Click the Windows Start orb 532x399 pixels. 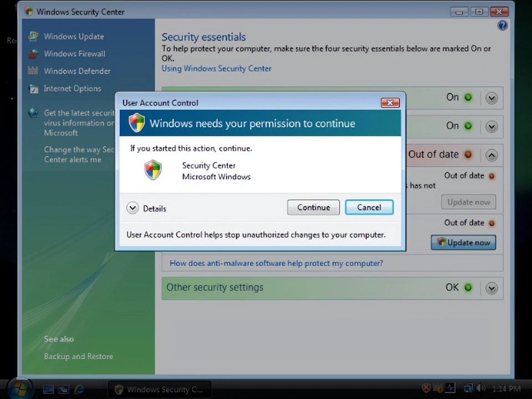[x=21, y=388]
